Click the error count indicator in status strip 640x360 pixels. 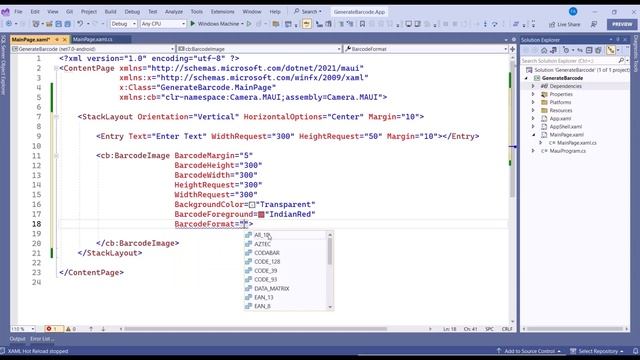tap(53, 329)
